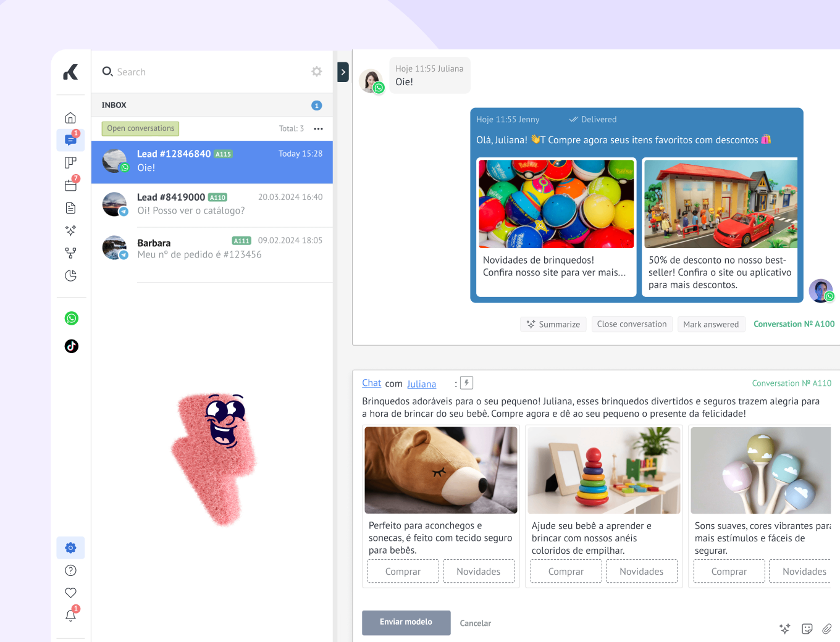Click the Juliana recipient link
The width and height of the screenshot is (840, 642).
(x=421, y=384)
